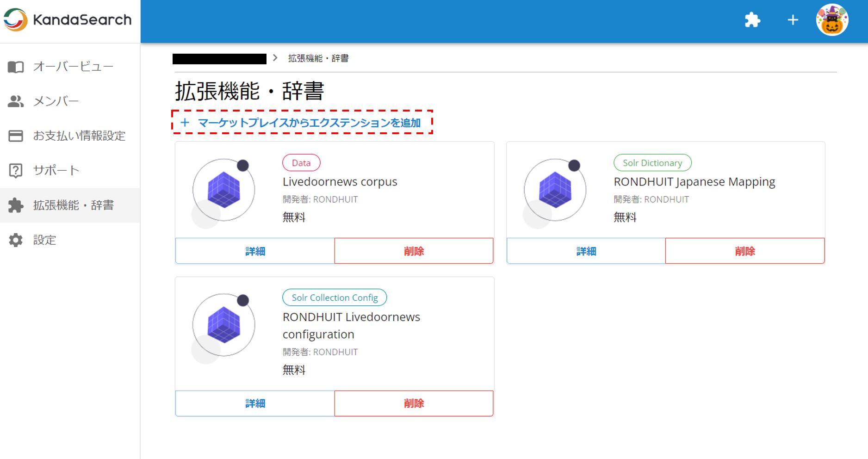
Task: Go to メンバー page
Action: tap(70, 101)
